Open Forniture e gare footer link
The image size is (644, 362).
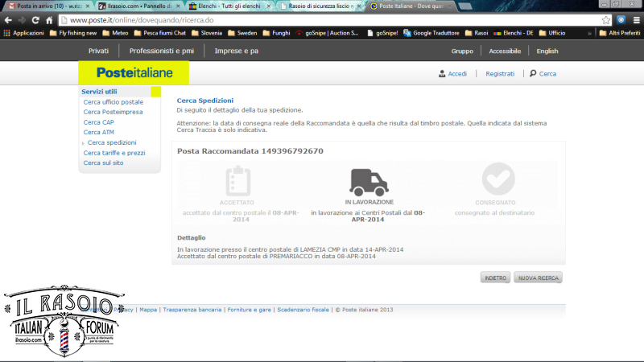[250, 310]
